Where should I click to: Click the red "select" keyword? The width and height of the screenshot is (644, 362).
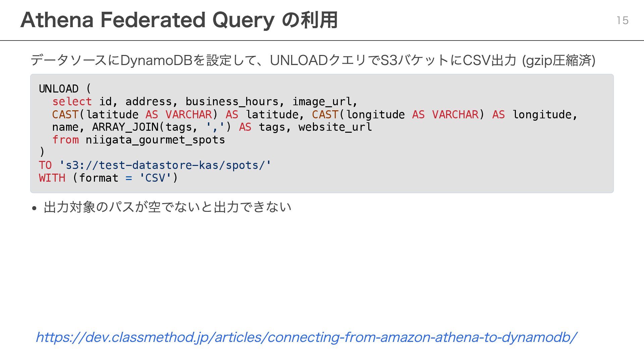pyautogui.click(x=72, y=102)
